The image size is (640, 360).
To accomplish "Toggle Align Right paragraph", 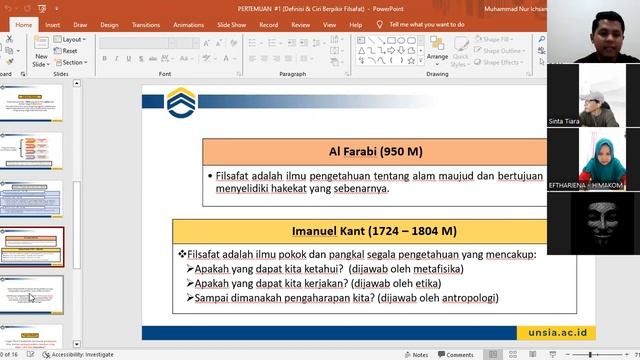I will [276, 59].
